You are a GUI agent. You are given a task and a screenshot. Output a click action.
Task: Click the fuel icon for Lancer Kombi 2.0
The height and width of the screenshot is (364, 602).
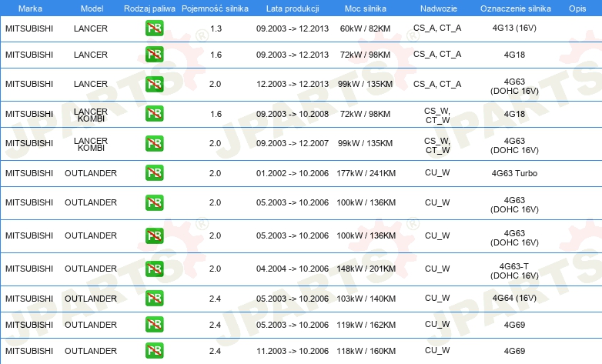click(x=154, y=143)
